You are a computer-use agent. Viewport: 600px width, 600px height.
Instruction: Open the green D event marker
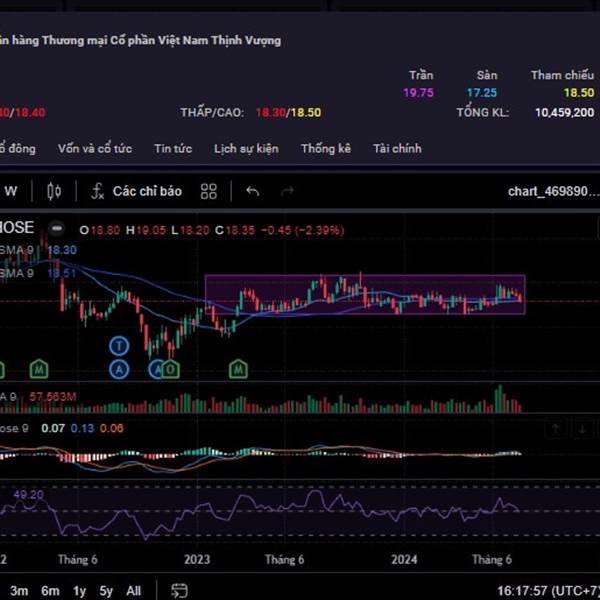click(x=171, y=370)
